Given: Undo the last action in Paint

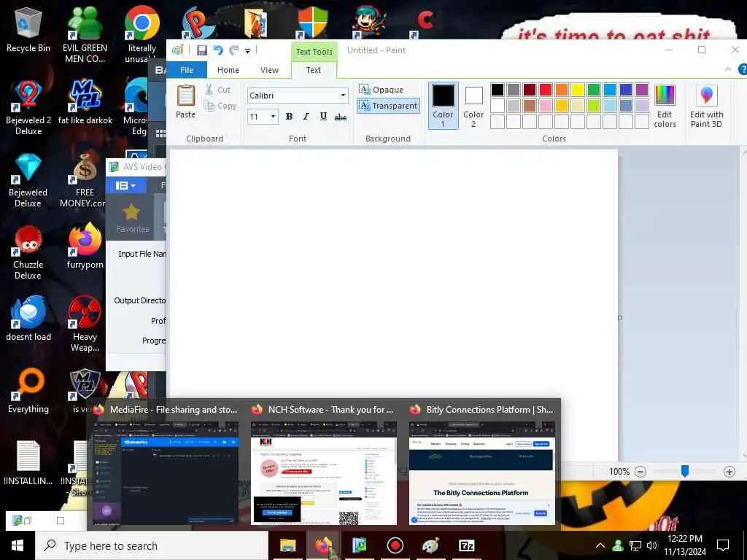Looking at the screenshot, I should click(x=218, y=50).
